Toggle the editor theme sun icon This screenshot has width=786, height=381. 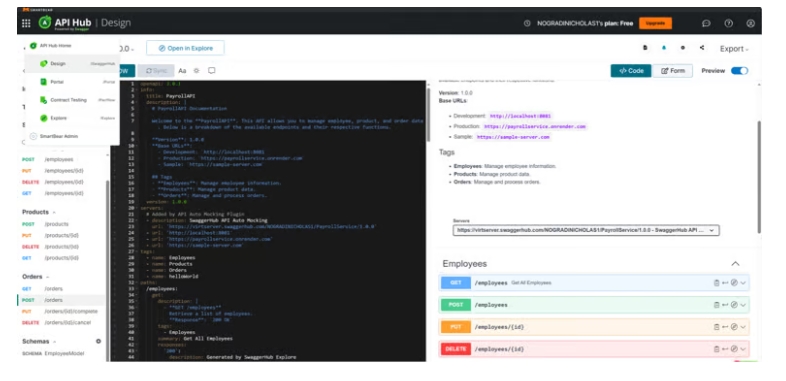click(x=196, y=71)
